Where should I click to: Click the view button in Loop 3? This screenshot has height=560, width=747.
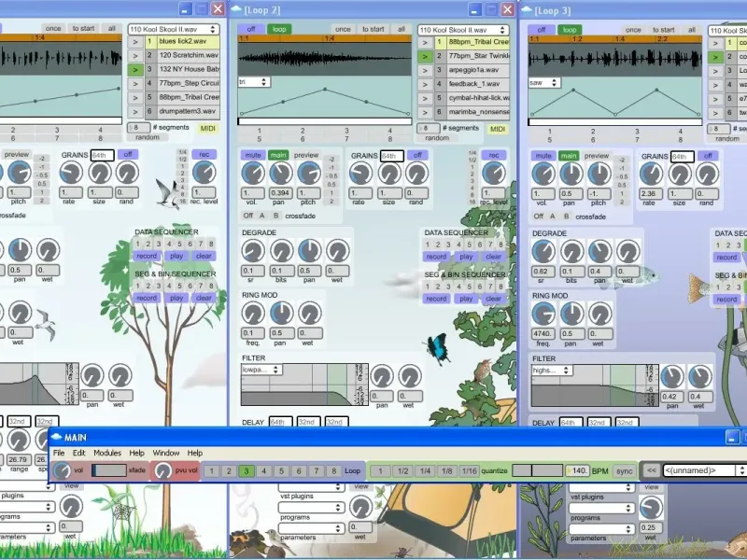(651, 487)
